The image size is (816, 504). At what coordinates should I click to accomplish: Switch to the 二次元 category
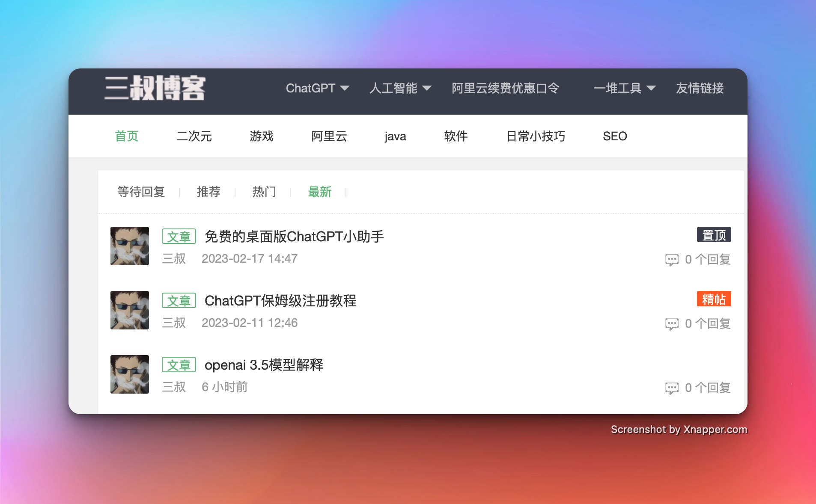coord(194,136)
